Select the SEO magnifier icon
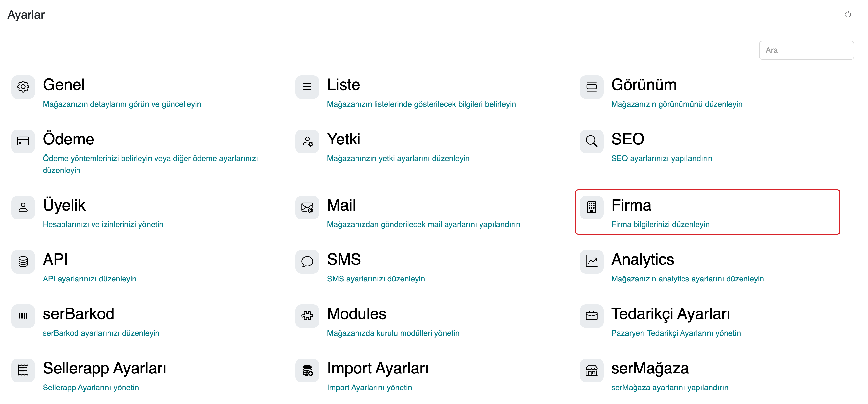Image resolution: width=868 pixels, height=404 pixels. [591, 141]
